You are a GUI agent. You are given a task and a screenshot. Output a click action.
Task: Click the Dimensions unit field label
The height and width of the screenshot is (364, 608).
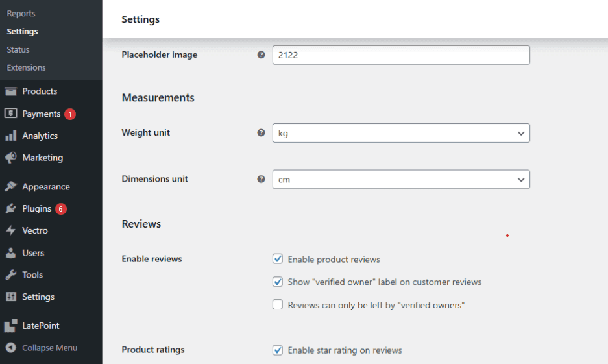154,178
